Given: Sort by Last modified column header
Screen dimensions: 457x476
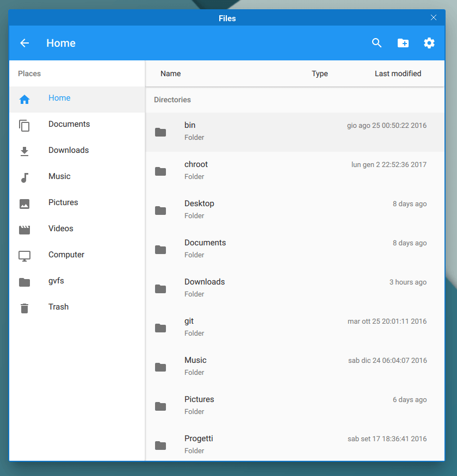Looking at the screenshot, I should pyautogui.click(x=398, y=74).
